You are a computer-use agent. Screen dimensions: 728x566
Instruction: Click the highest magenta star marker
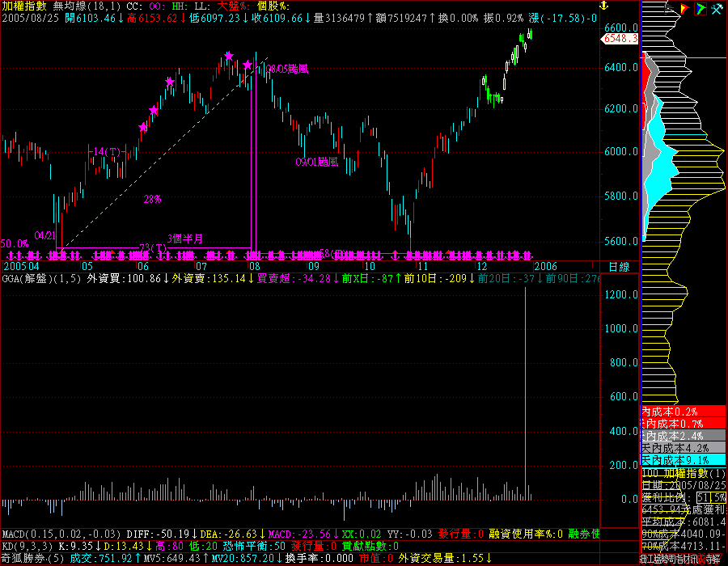[229, 56]
